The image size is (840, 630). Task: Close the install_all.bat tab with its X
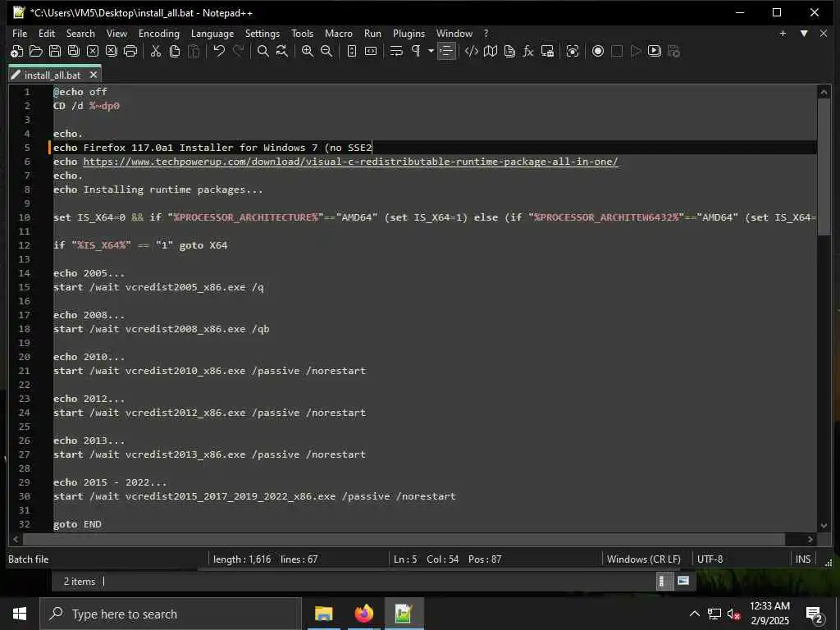tap(94, 75)
